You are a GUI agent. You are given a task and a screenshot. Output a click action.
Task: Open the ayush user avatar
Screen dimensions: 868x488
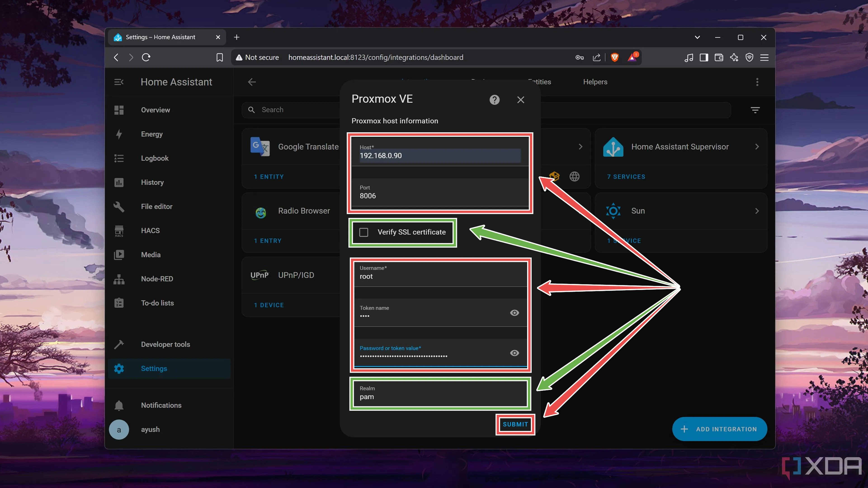pyautogui.click(x=119, y=429)
